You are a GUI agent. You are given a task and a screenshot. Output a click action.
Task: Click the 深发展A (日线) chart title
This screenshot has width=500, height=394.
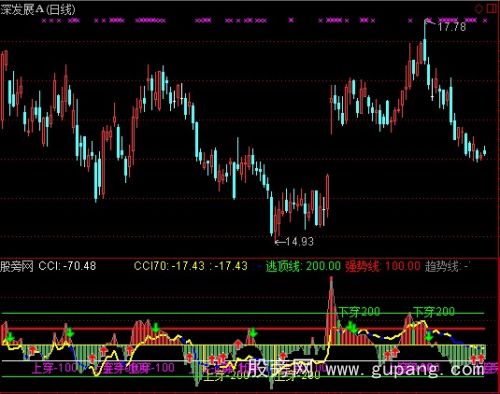click(38, 9)
